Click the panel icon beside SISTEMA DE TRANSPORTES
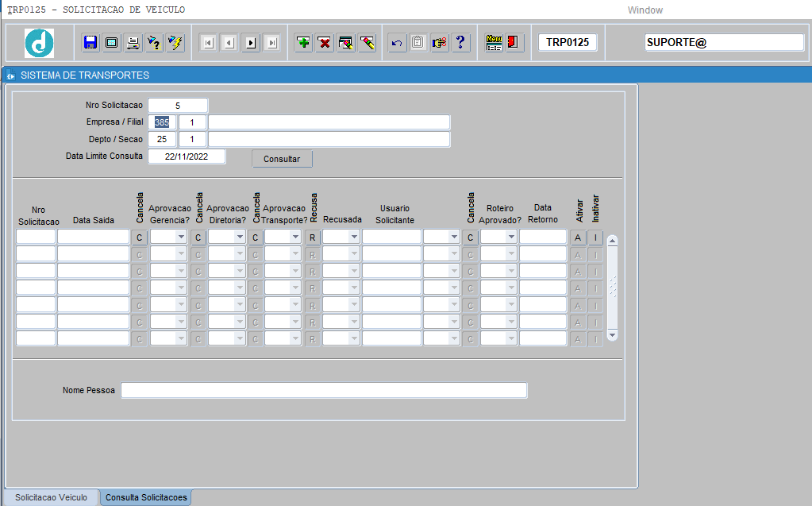Viewport: 812px width, 506px height. click(10, 75)
